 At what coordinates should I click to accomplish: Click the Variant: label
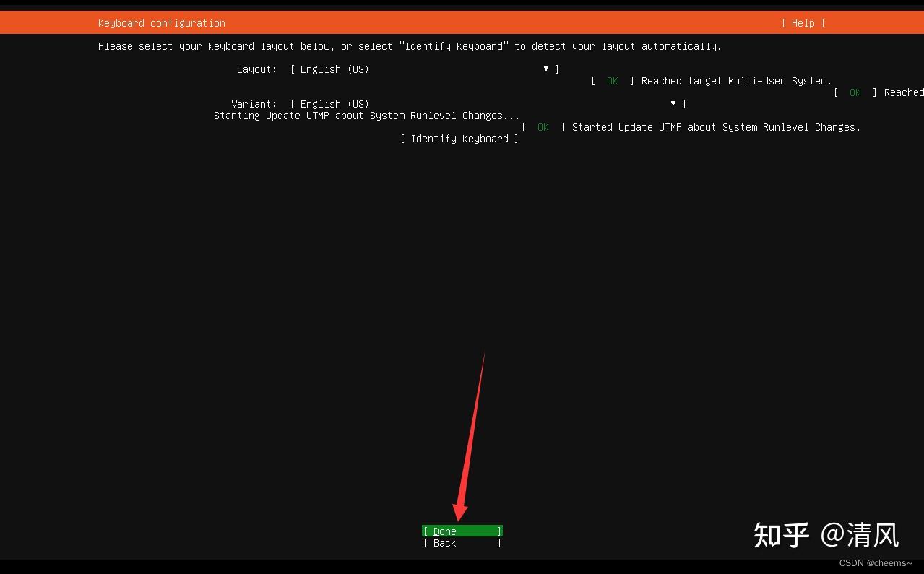[254, 104]
